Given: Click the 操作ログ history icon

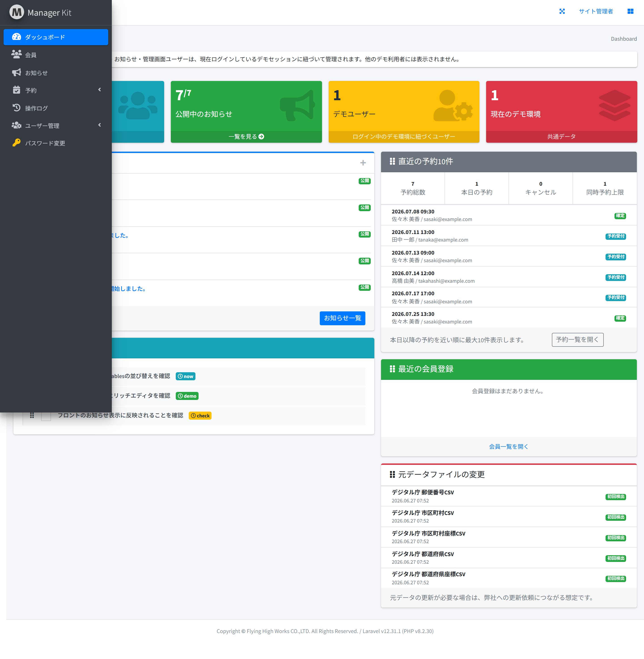Looking at the screenshot, I should pyautogui.click(x=16, y=108).
